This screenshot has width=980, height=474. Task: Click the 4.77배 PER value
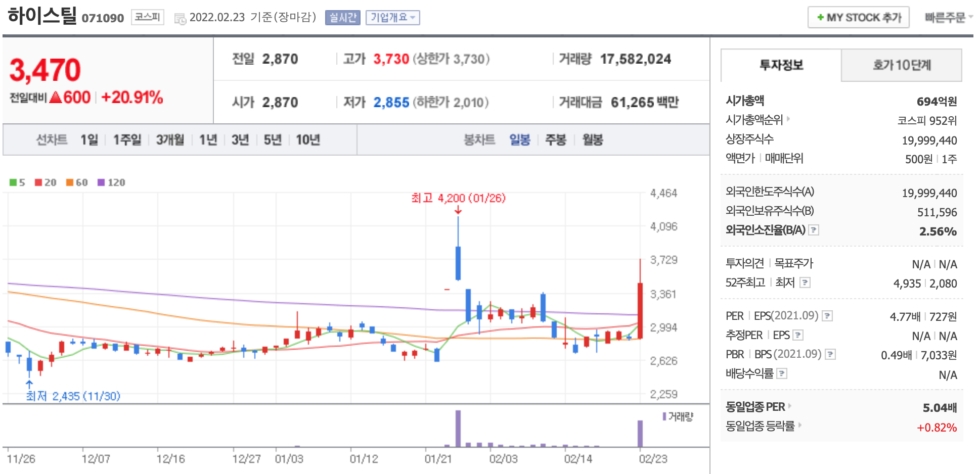pyautogui.click(x=905, y=317)
